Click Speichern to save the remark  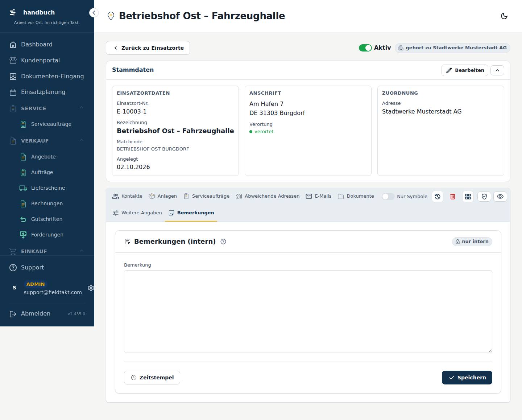[467, 378]
